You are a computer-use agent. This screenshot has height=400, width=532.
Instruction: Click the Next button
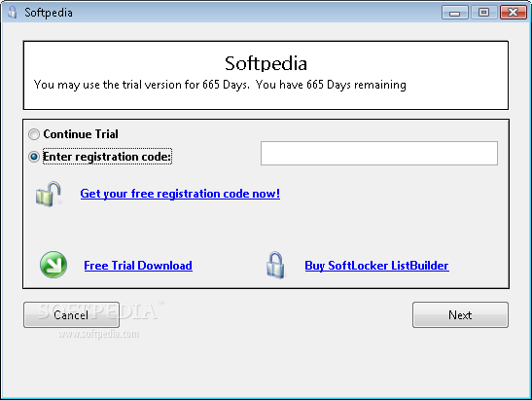pyautogui.click(x=460, y=314)
